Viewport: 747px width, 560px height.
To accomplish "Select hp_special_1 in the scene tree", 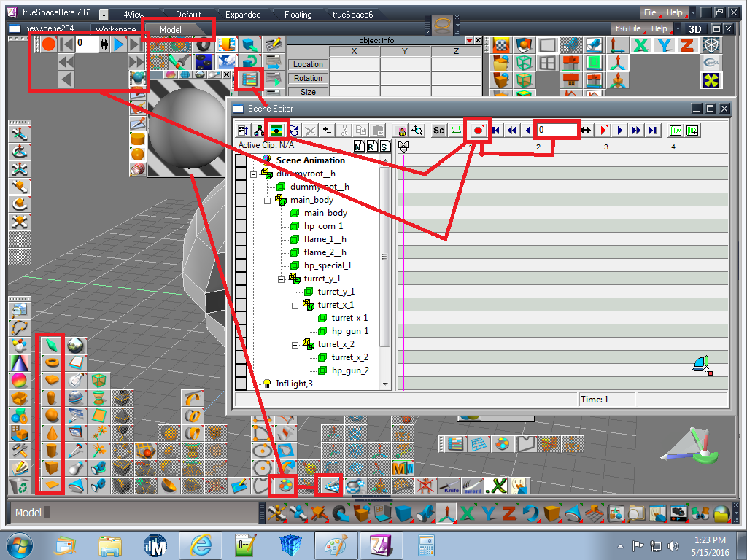I will 328,265.
